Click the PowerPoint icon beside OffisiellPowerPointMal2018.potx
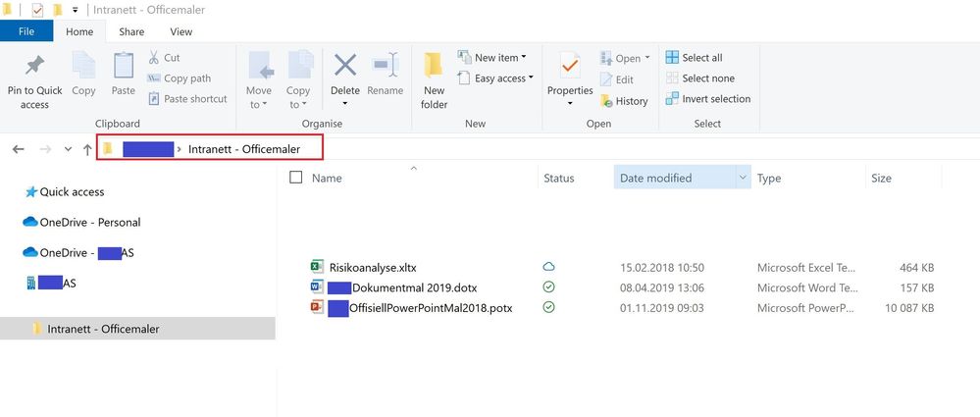Screen dimensions: 980x417 318,307
